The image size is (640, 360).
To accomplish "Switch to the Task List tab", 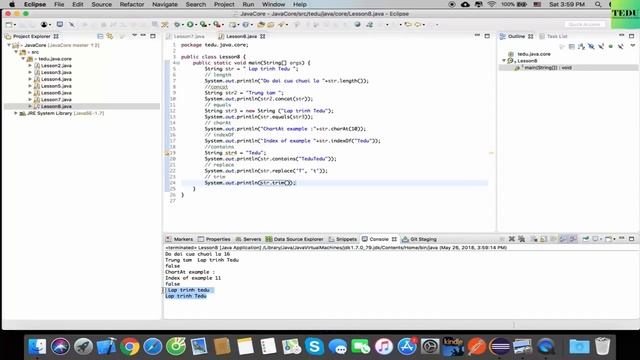I will [553, 36].
